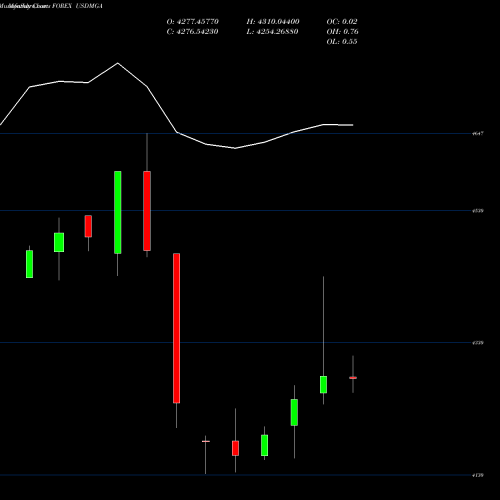Click the right end of white average line
The height and width of the screenshot is (500, 500).
pyautogui.click(x=352, y=125)
